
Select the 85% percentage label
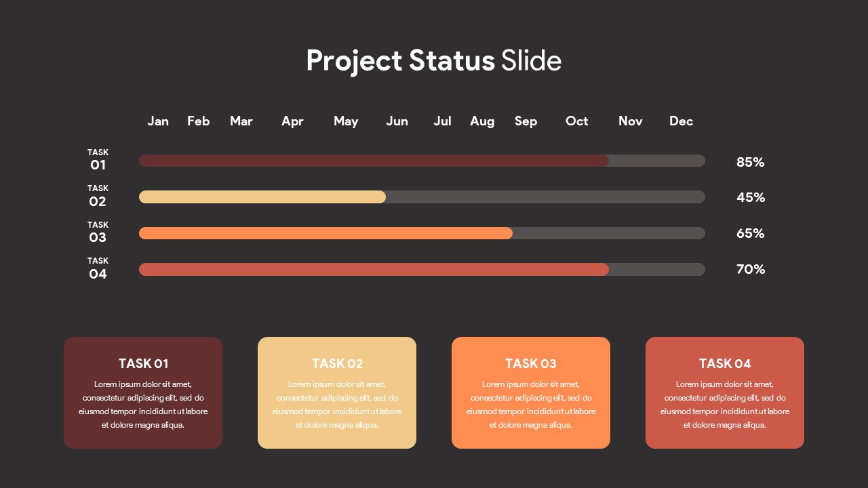point(751,162)
